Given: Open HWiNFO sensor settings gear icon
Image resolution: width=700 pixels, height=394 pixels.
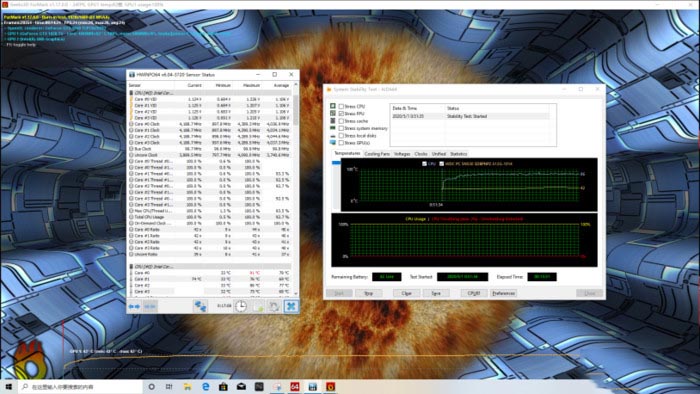Looking at the screenshot, I should [274, 306].
